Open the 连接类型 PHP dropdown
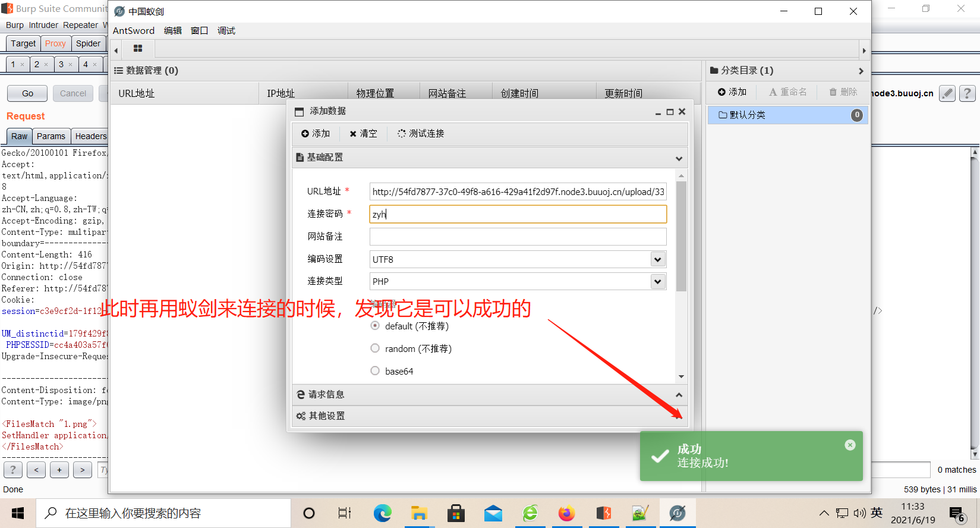 tap(657, 281)
